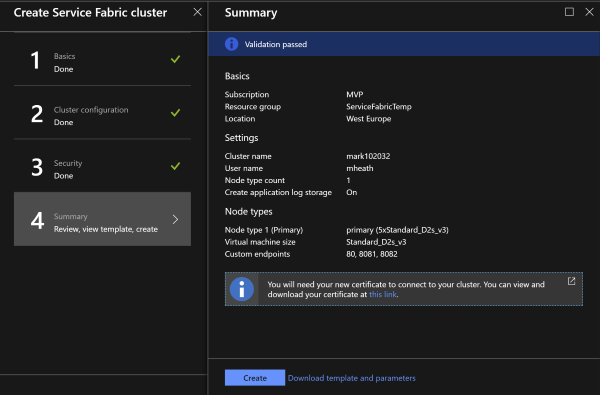Click the Create application log storage label

coord(278,193)
